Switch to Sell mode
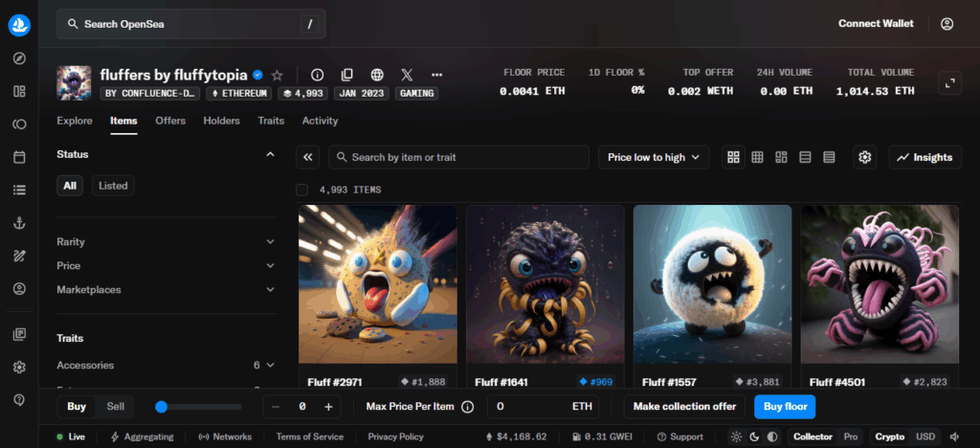980x448 pixels. coord(116,407)
